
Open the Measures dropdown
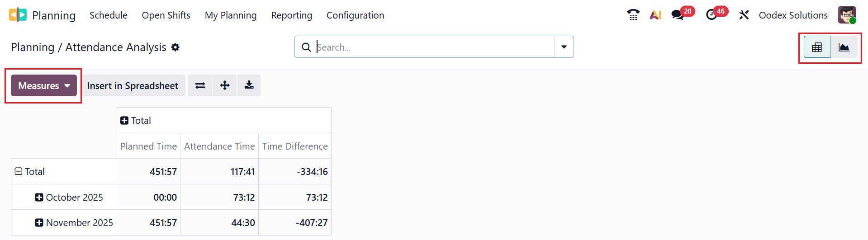point(44,86)
